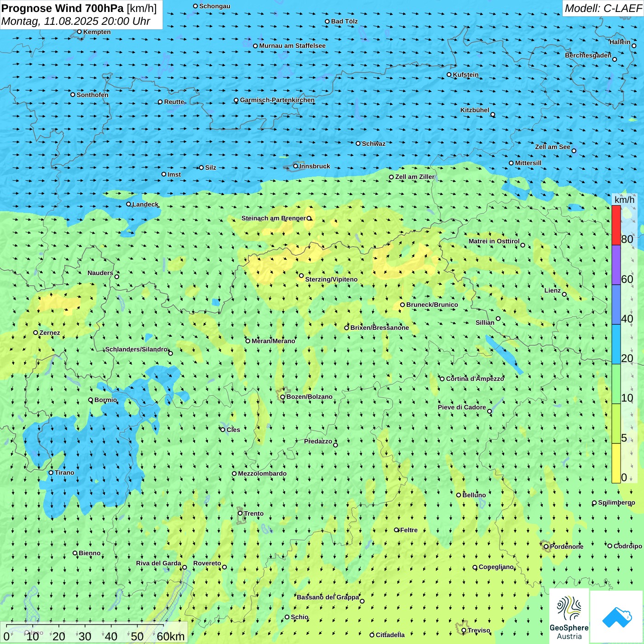Click the Treviso city marker
Screen dimensions: 644x644
tap(464, 630)
